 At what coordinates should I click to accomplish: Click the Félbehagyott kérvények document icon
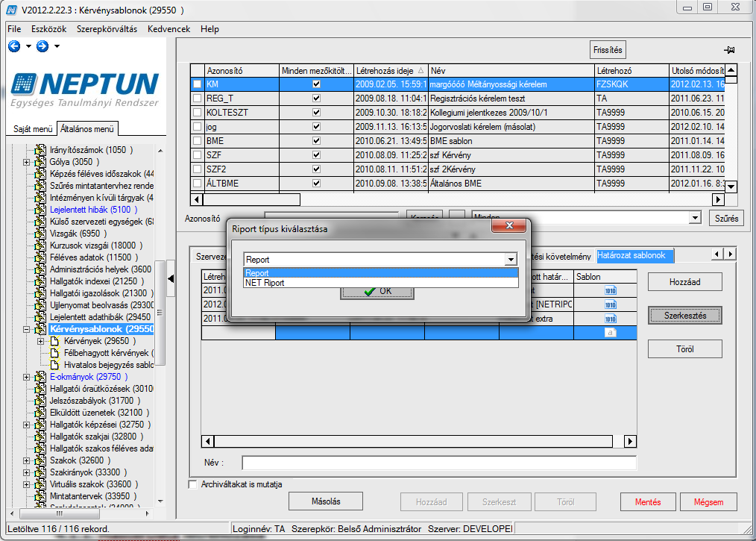pyautogui.click(x=55, y=353)
